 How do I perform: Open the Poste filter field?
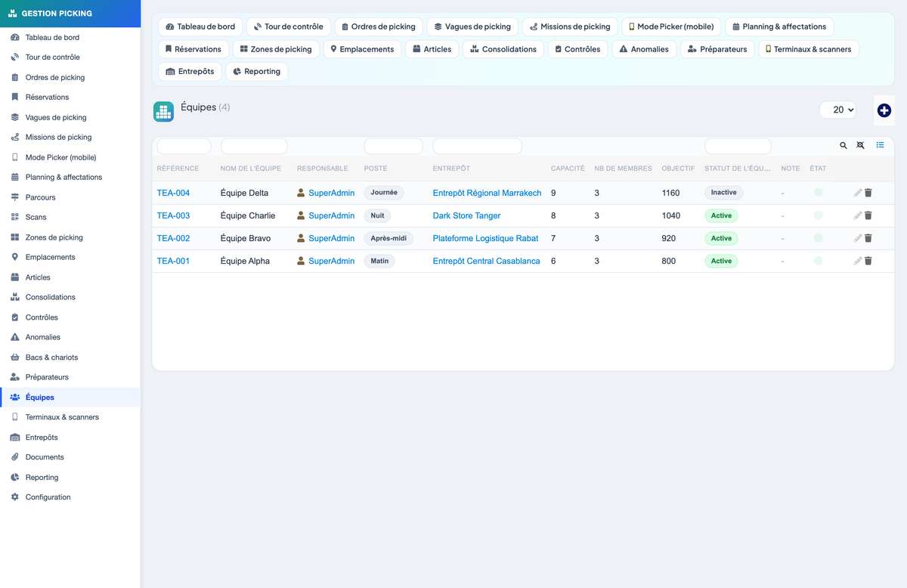pyautogui.click(x=393, y=146)
